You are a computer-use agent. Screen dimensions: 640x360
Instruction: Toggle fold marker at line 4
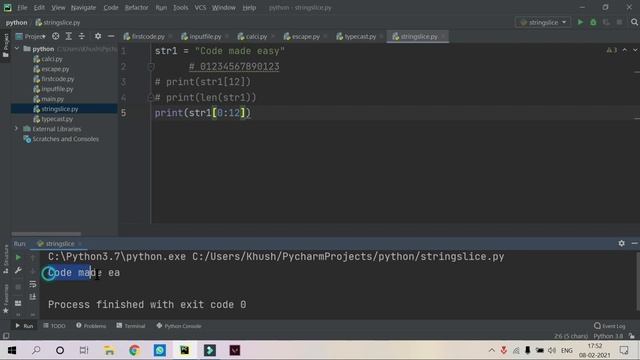(151, 98)
